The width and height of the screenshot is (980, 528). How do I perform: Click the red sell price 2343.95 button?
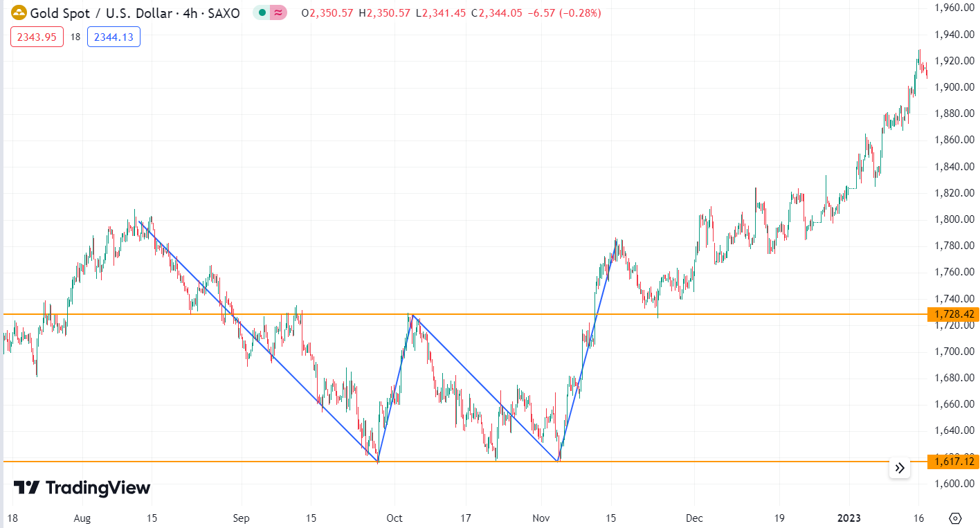(x=37, y=37)
